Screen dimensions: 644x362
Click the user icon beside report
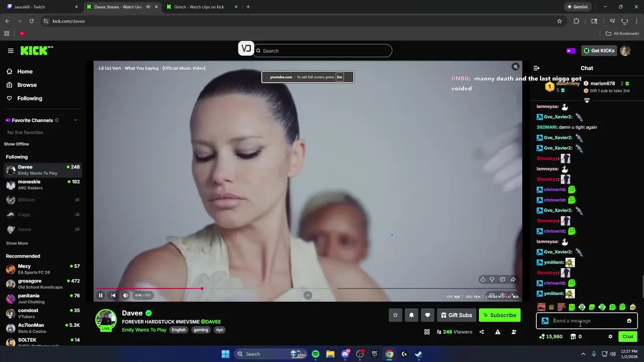(x=514, y=332)
